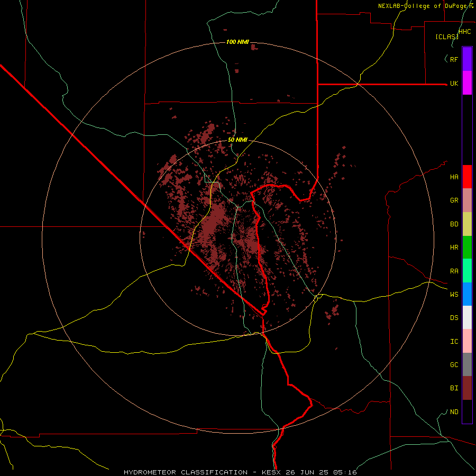
Task: Select the WS blue legend swatch
Action: point(467,294)
